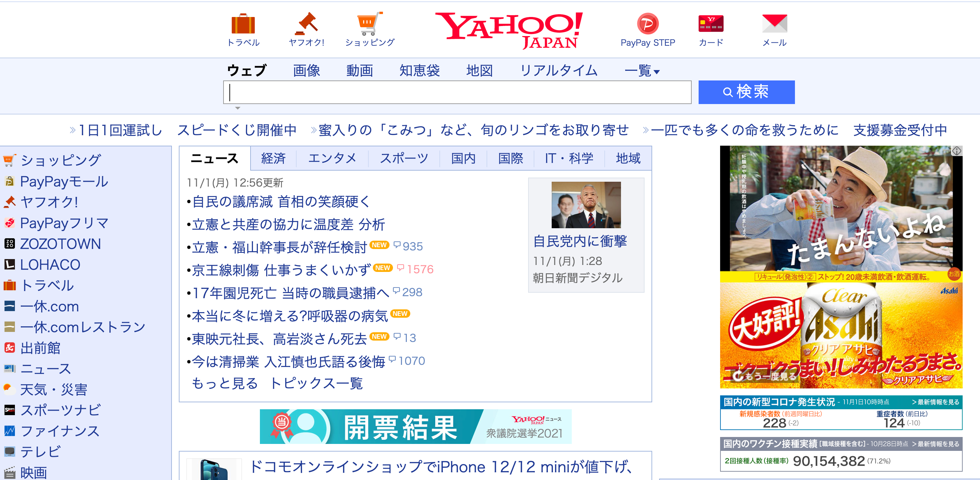Click the ad info icon on Asahi banner
Viewport: 980px width, 480px height.
(x=956, y=151)
